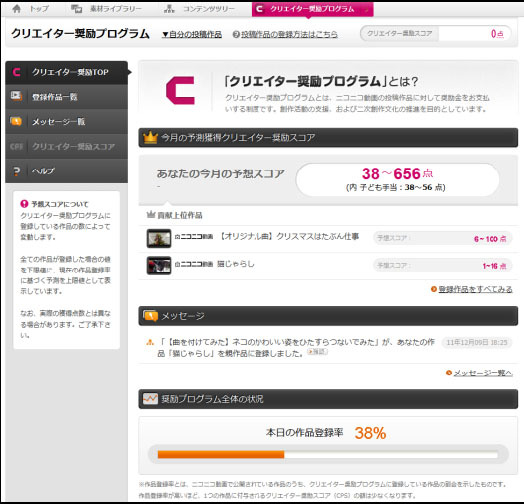Open クリエイター奨励スコア in sidebar
Screen dimensions: 524x504
67,146
